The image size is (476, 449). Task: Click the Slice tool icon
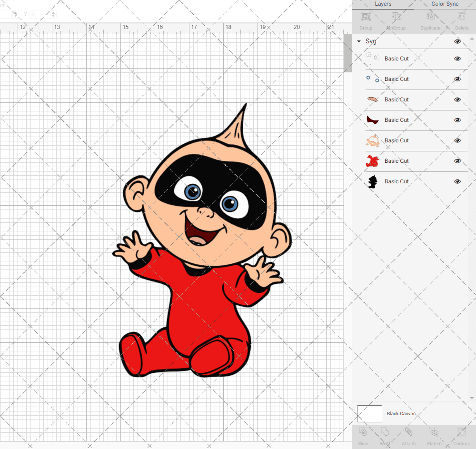[x=363, y=432]
